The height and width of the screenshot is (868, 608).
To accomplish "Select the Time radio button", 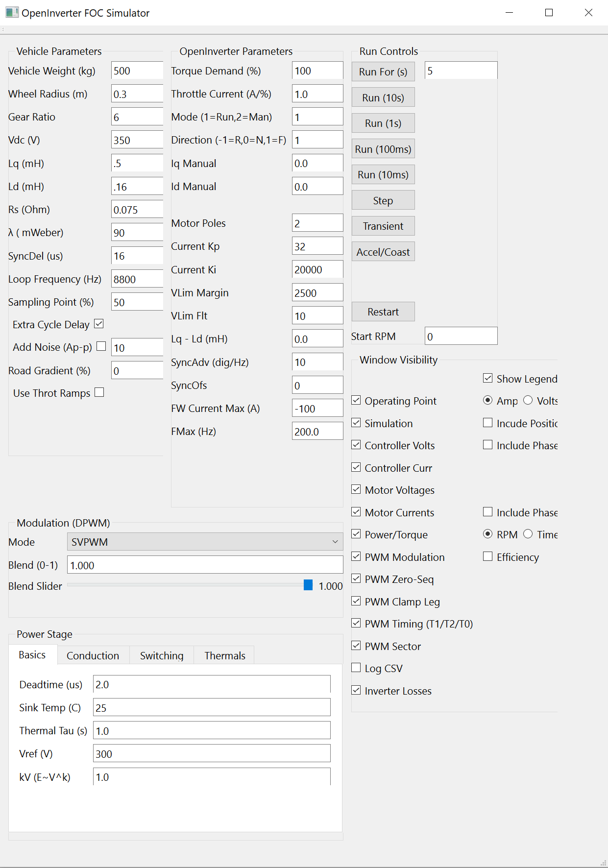I will [528, 534].
